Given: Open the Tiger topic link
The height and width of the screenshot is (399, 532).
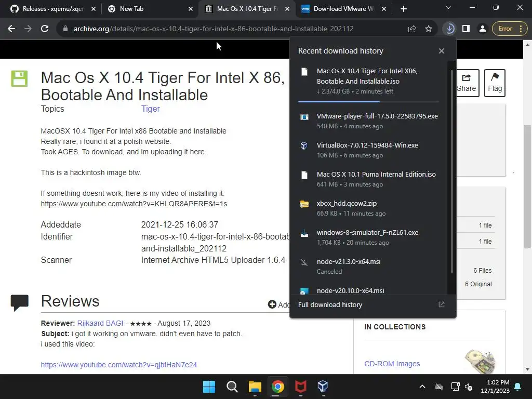Looking at the screenshot, I should pyautogui.click(x=150, y=109).
